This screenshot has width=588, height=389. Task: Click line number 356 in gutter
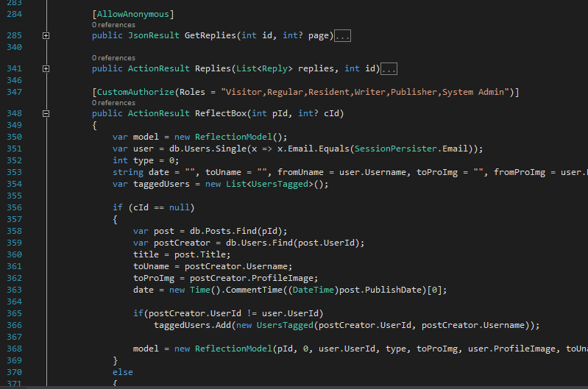(x=14, y=207)
